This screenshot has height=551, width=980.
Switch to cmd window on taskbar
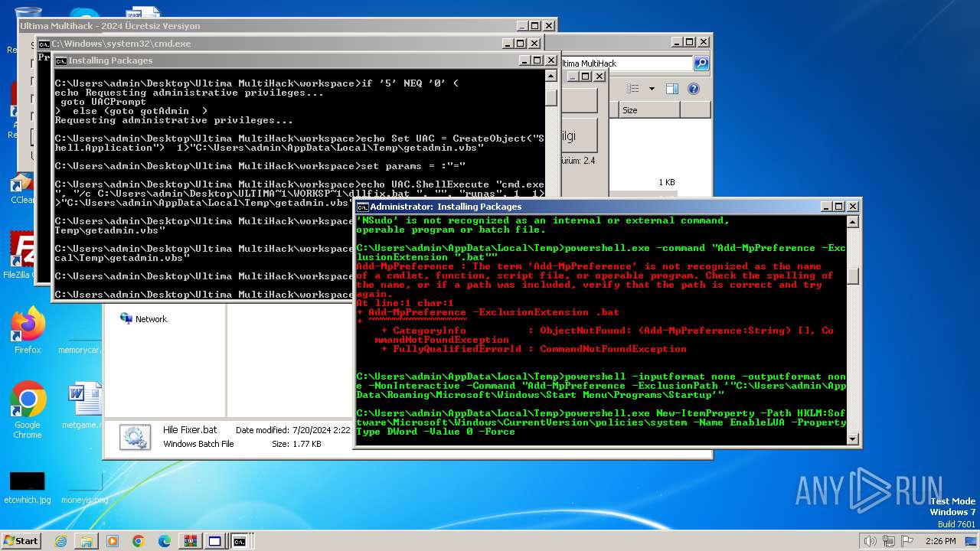pyautogui.click(x=240, y=541)
